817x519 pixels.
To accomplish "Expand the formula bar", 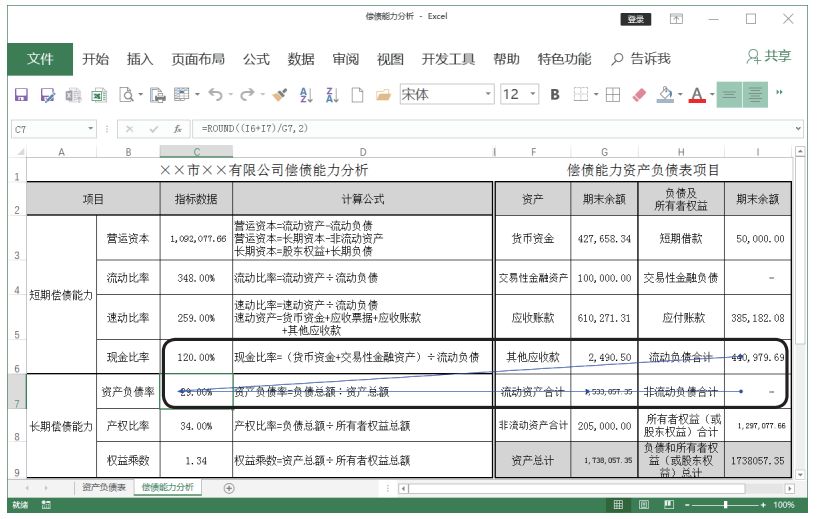I will (x=798, y=128).
